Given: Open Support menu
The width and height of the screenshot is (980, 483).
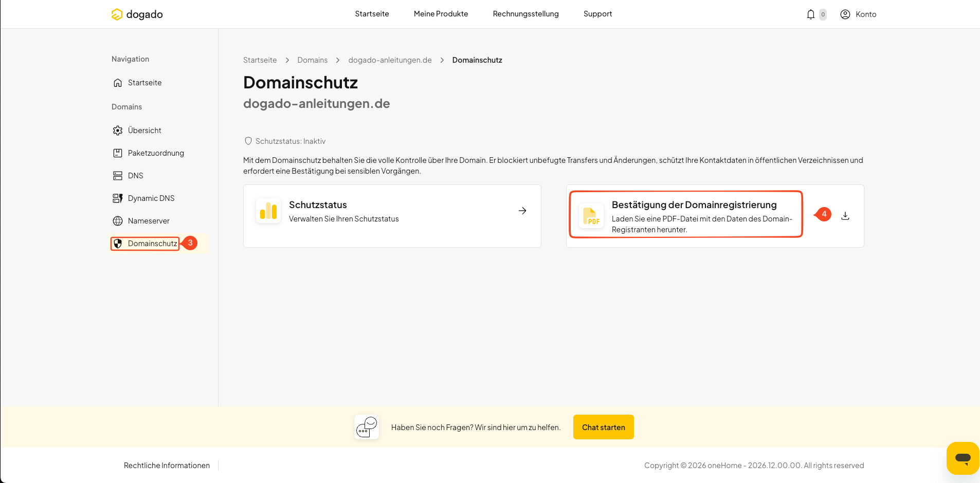Looking at the screenshot, I should click(x=597, y=14).
